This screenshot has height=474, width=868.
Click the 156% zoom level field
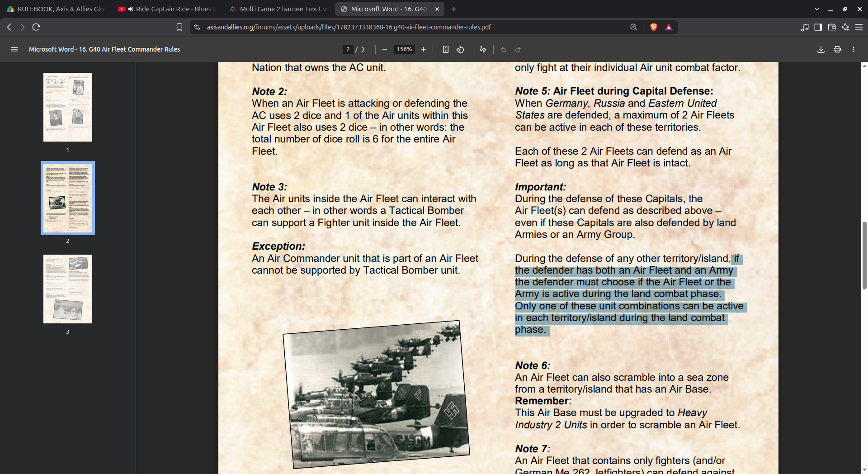pyautogui.click(x=404, y=49)
